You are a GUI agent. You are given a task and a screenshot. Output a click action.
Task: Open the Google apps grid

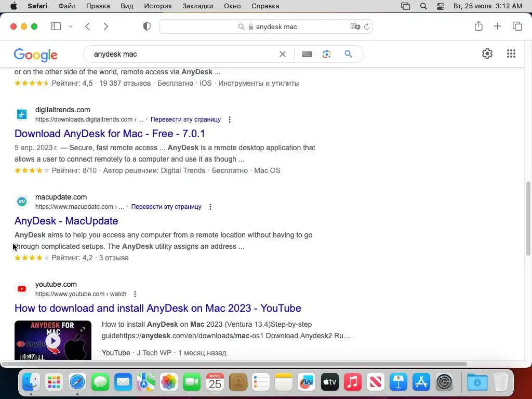(511, 54)
